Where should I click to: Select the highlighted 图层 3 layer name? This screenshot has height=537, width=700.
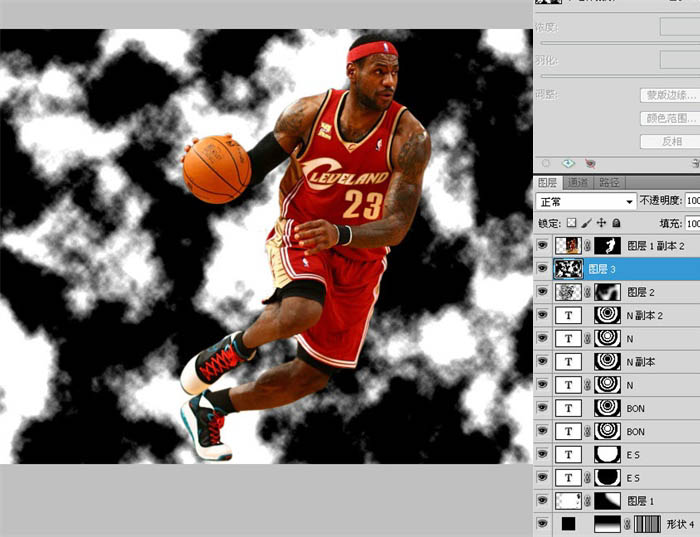(601, 269)
